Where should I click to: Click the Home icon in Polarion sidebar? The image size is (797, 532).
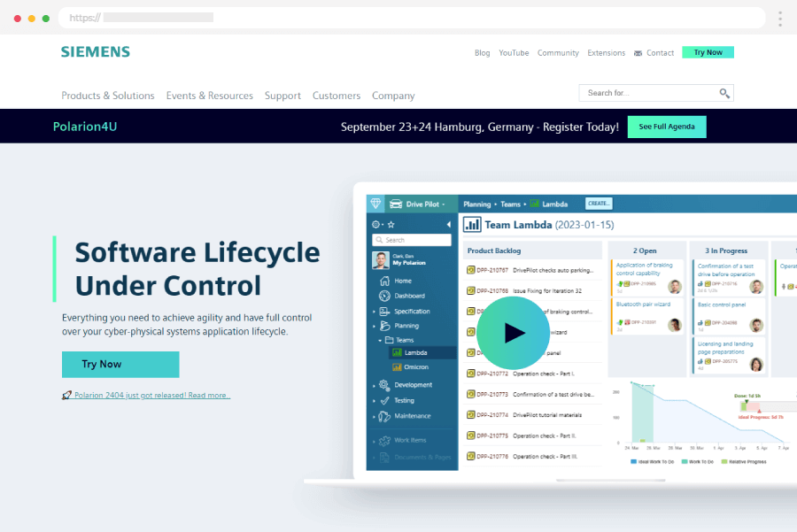tap(384, 281)
